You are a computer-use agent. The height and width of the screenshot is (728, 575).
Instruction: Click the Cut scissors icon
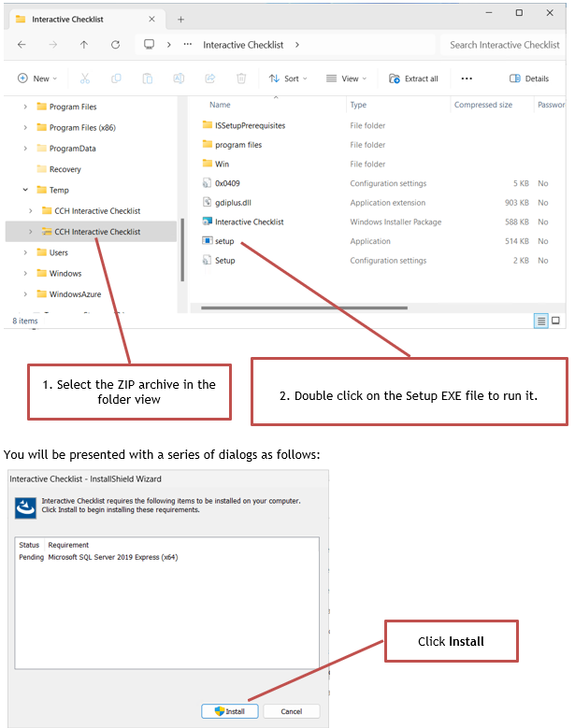point(84,79)
